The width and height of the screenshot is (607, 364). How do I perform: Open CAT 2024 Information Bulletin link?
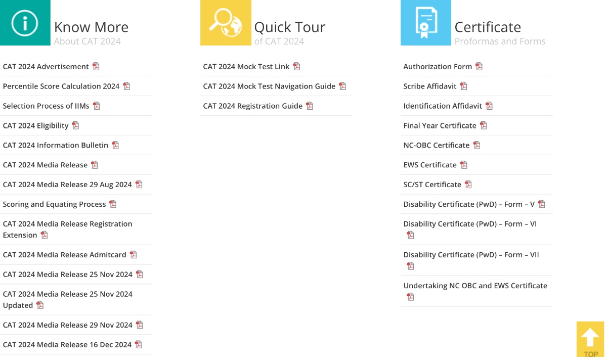pos(56,146)
